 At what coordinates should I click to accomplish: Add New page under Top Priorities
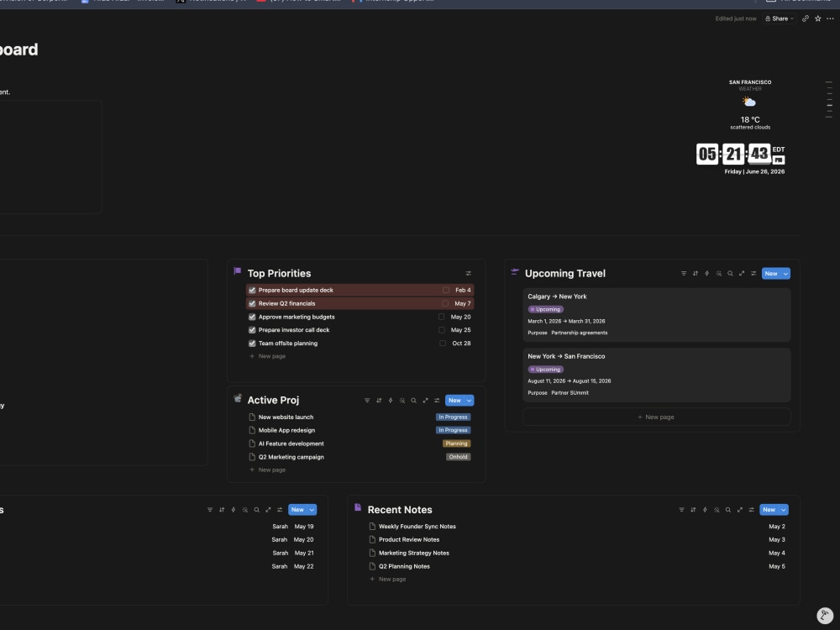coord(267,356)
